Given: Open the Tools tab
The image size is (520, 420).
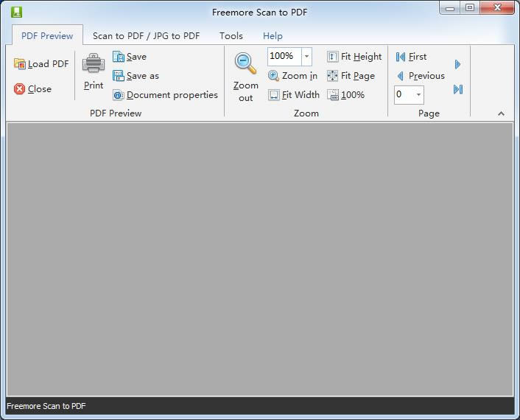Looking at the screenshot, I should (x=231, y=35).
